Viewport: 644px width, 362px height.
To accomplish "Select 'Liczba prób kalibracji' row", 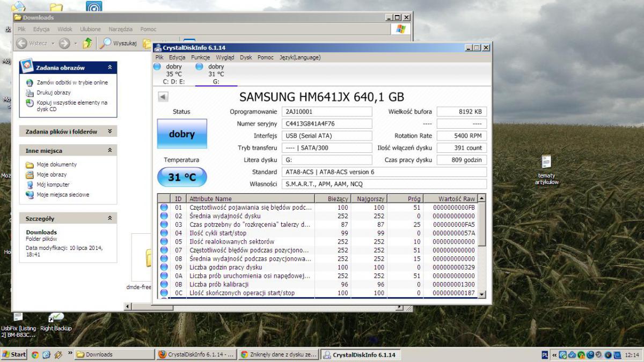I will pos(317,284).
